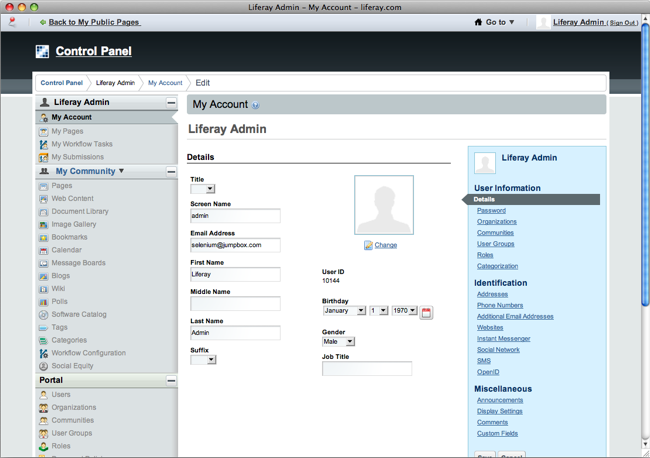
Task: Select the Details section in User Information
Action: tap(534, 199)
